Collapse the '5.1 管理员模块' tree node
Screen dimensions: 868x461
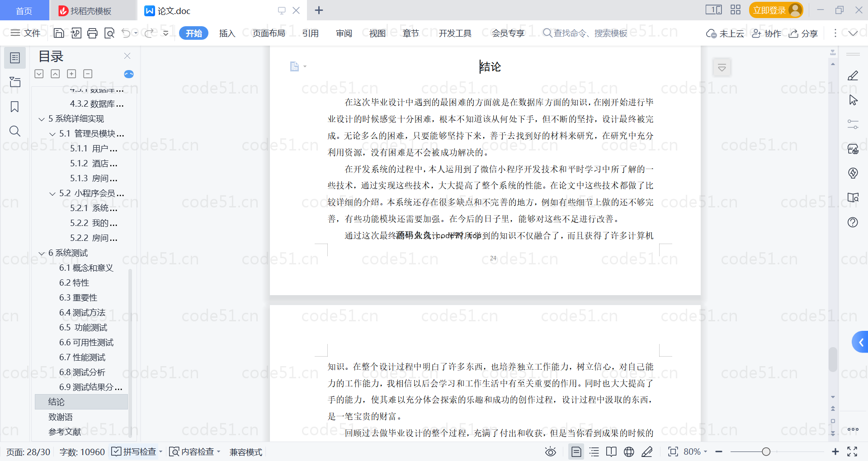coord(52,134)
